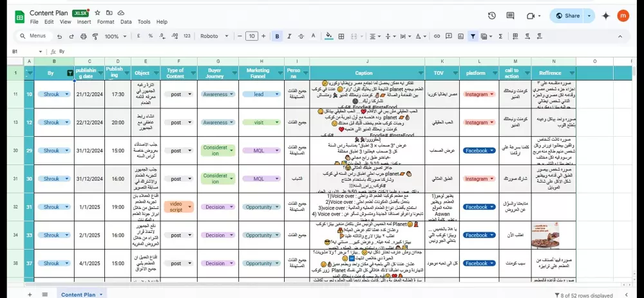Open the Edit menu
Image resolution: width=644 pixels, height=298 pixels.
49,22
